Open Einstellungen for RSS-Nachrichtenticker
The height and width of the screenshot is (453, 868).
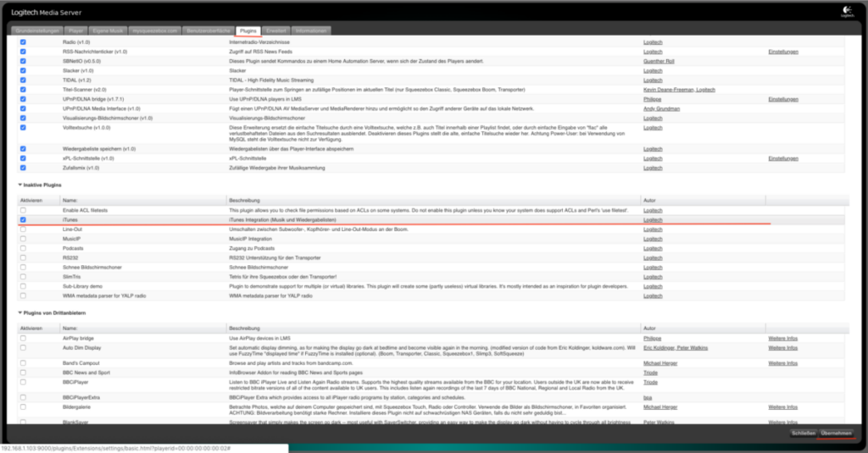click(782, 52)
